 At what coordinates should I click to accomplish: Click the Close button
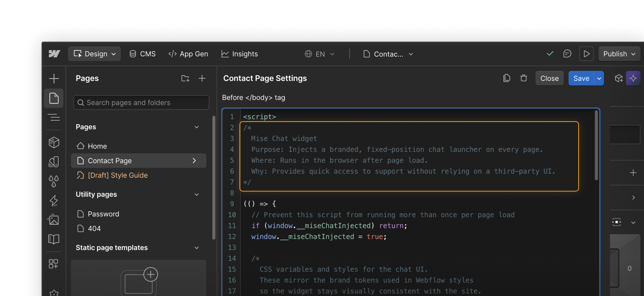[549, 78]
